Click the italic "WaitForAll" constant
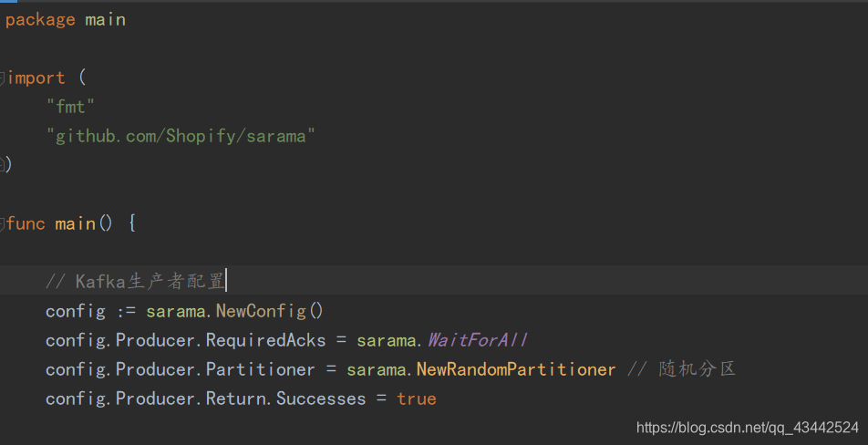 (x=477, y=340)
